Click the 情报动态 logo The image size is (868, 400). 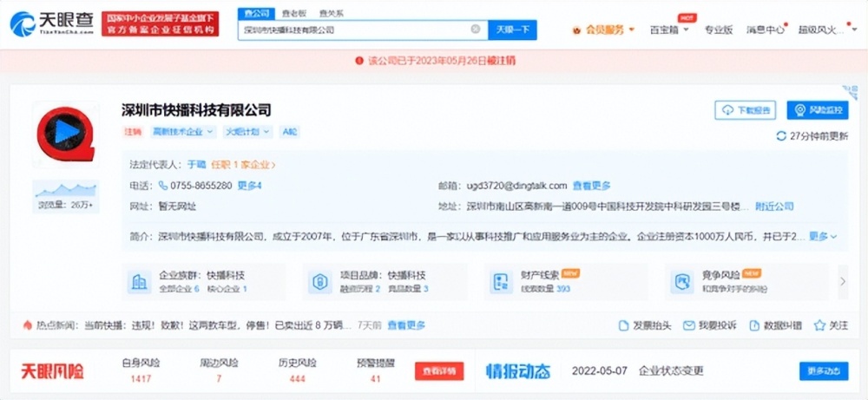click(518, 371)
